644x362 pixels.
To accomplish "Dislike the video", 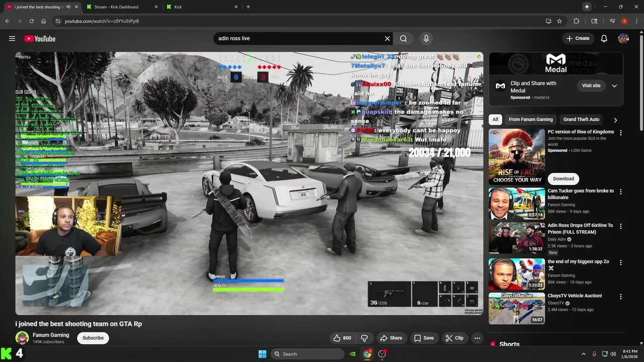I will pyautogui.click(x=364, y=338).
